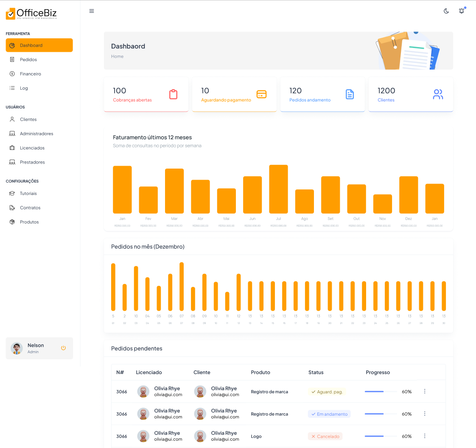Open options menu for Aguard. pag. order row

[x=425, y=392]
